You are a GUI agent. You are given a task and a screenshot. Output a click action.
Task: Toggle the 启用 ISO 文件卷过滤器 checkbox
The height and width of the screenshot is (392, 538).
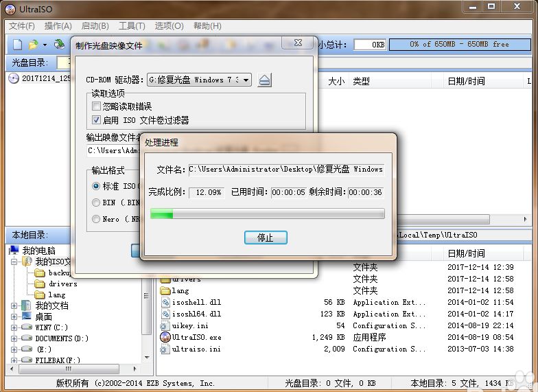[x=96, y=120]
